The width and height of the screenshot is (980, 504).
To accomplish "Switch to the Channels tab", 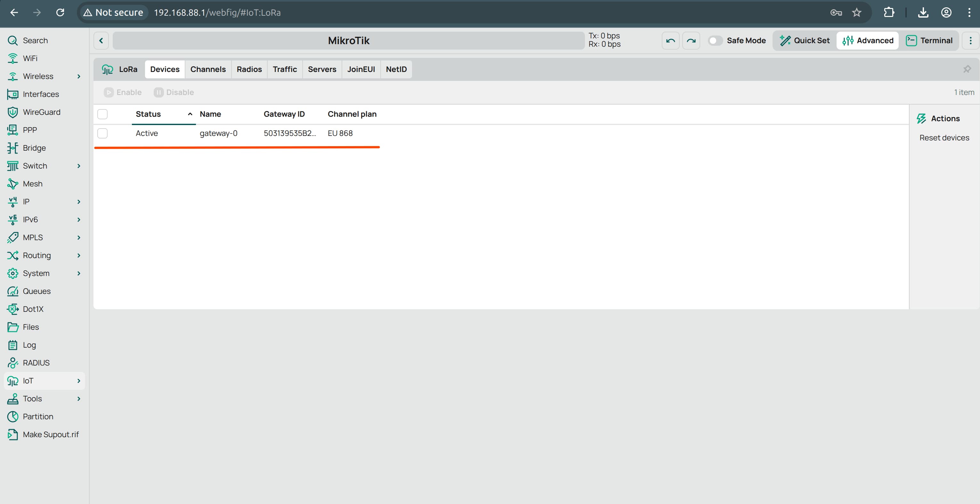I will tap(208, 69).
